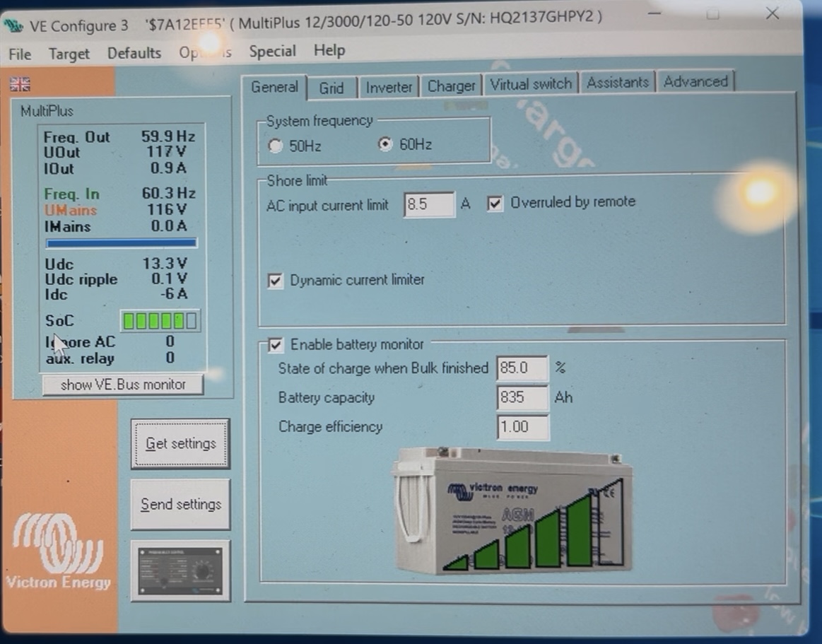Click the Send settings button
This screenshot has width=822, height=644.
[x=180, y=505]
